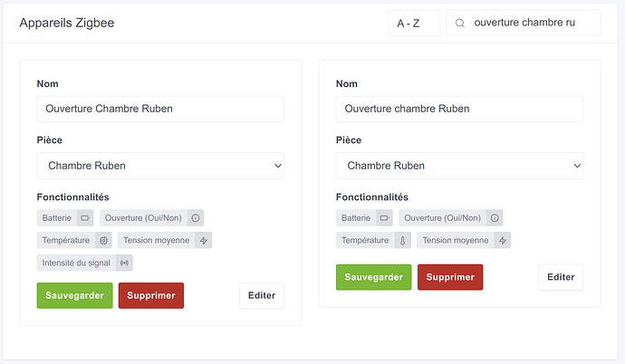Delete the left device with Supprimer
Screen dimensions: 625x364
tap(151, 295)
